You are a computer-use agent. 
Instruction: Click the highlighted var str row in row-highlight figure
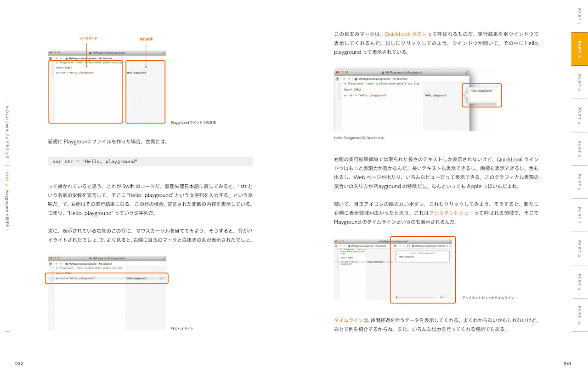(107, 278)
